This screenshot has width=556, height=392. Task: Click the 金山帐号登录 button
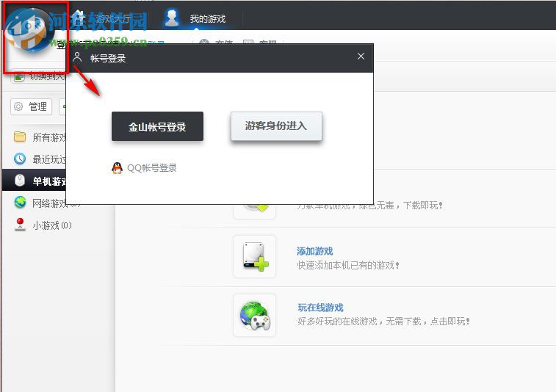click(x=157, y=126)
